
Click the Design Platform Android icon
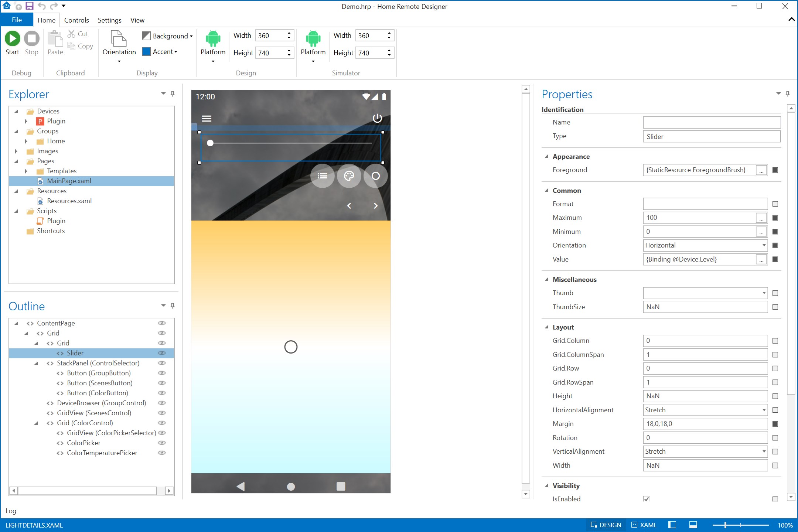[x=213, y=38]
